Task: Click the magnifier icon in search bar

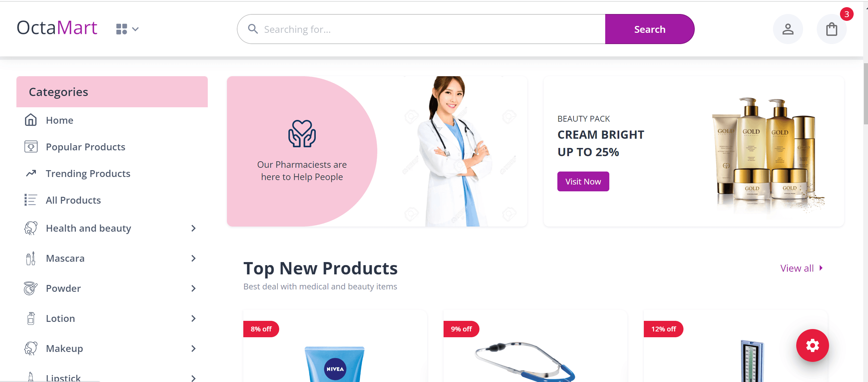Action: [253, 29]
